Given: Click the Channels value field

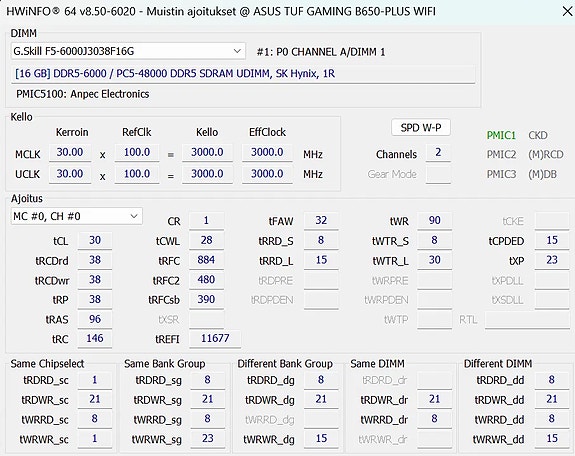Looking at the screenshot, I should (438, 153).
